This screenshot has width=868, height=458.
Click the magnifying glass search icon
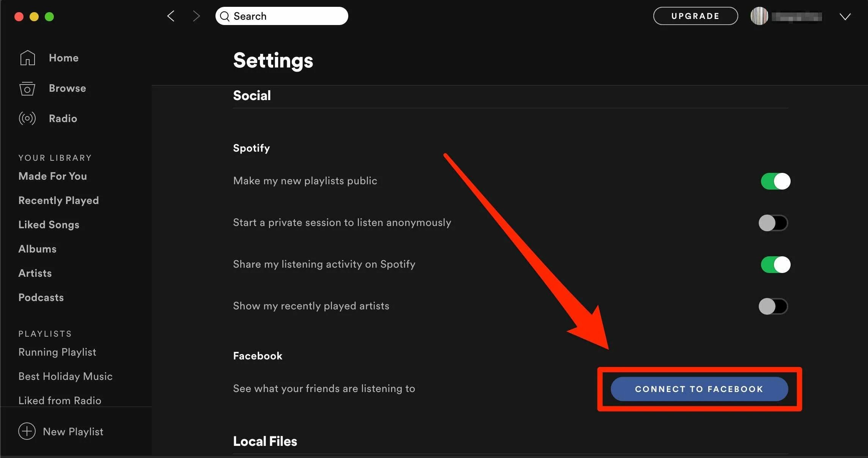pos(225,16)
